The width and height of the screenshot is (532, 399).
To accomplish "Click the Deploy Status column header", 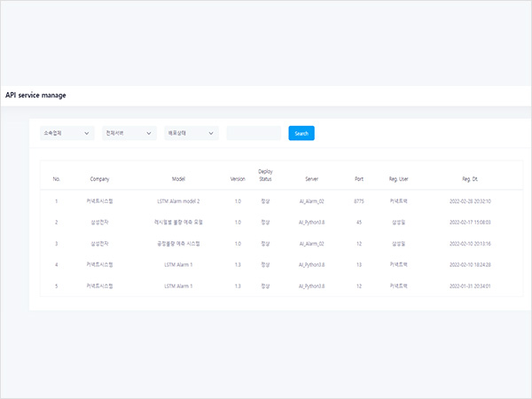I will [265, 175].
